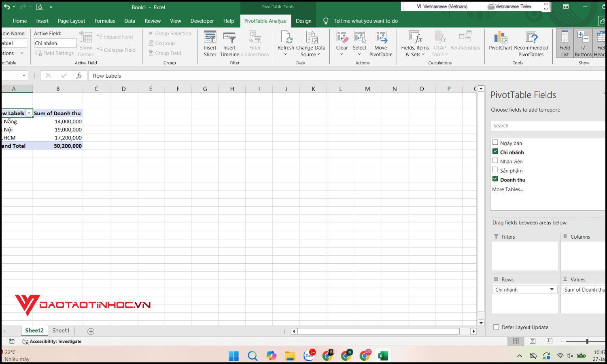Screen dimensions: 607x364
Task: Switch to Sheet1
Action: coord(61,330)
